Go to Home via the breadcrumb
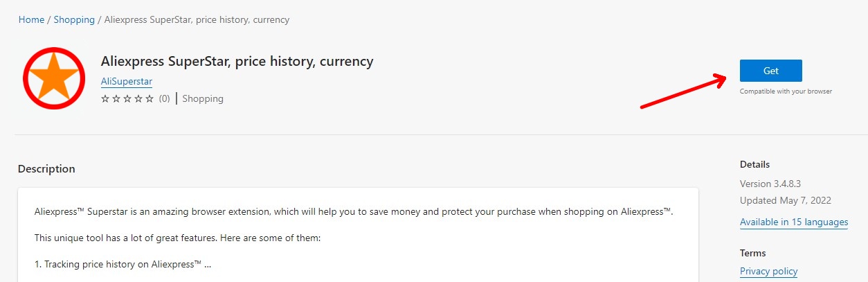The height and width of the screenshot is (282, 868). point(31,19)
